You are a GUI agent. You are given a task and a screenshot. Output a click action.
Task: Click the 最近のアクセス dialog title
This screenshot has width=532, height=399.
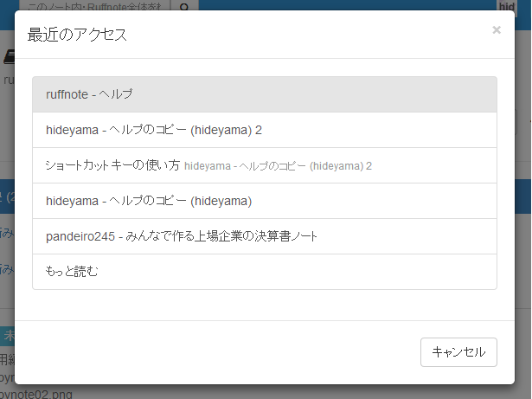coord(78,35)
